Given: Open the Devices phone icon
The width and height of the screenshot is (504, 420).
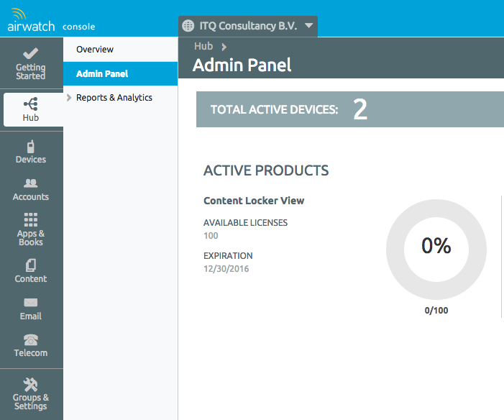Looking at the screenshot, I should coord(31,146).
